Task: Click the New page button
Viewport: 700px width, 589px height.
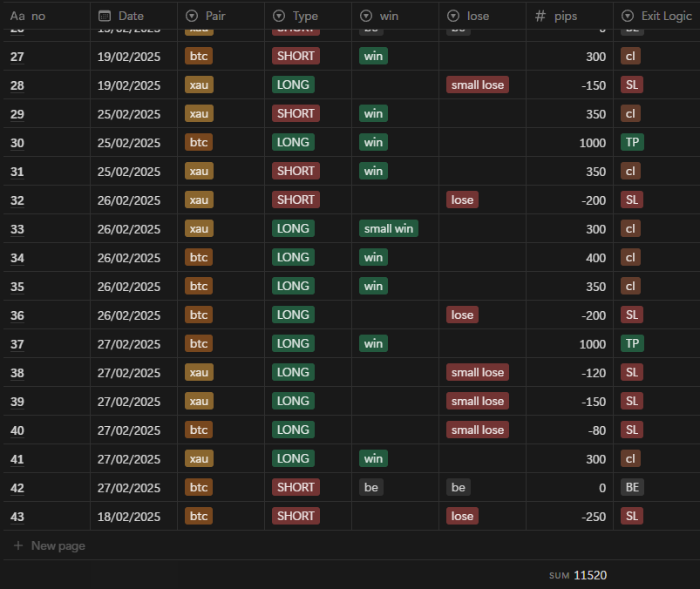Action: pos(58,545)
